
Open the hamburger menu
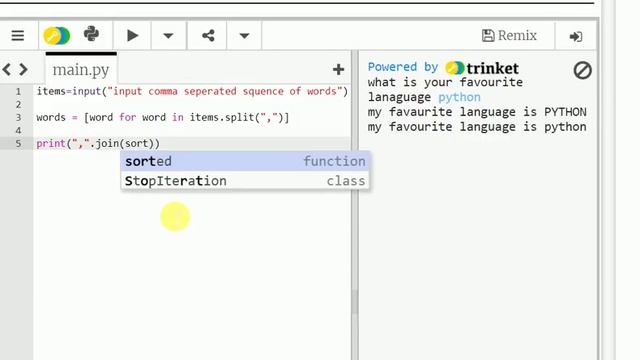[18, 36]
